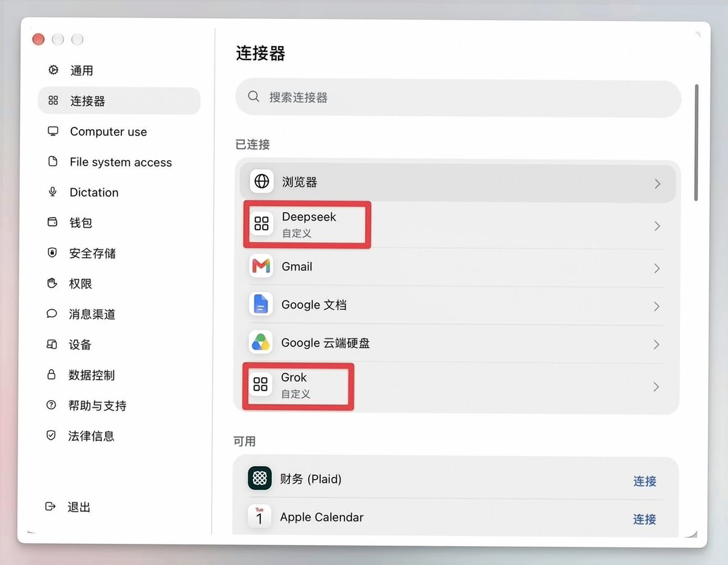Expand the Grok connector chevron
Screen dimensions: 728x565
point(656,386)
